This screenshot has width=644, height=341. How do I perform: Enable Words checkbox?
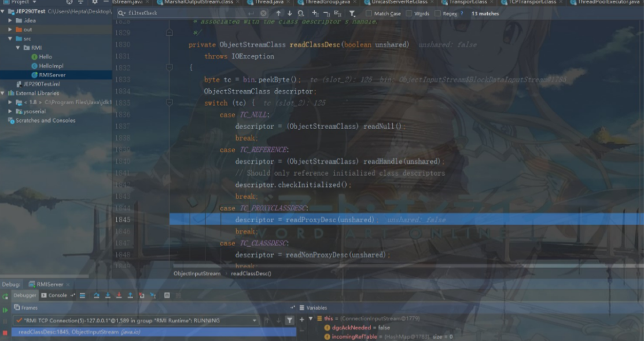pos(409,13)
